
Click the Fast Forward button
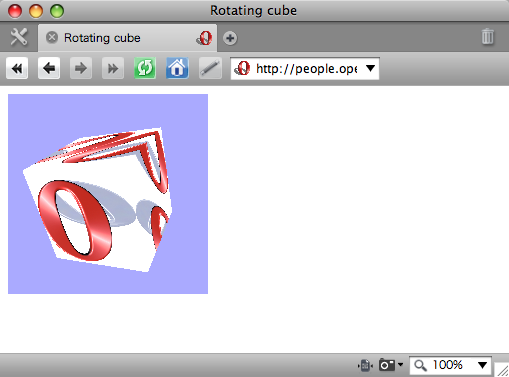point(113,68)
